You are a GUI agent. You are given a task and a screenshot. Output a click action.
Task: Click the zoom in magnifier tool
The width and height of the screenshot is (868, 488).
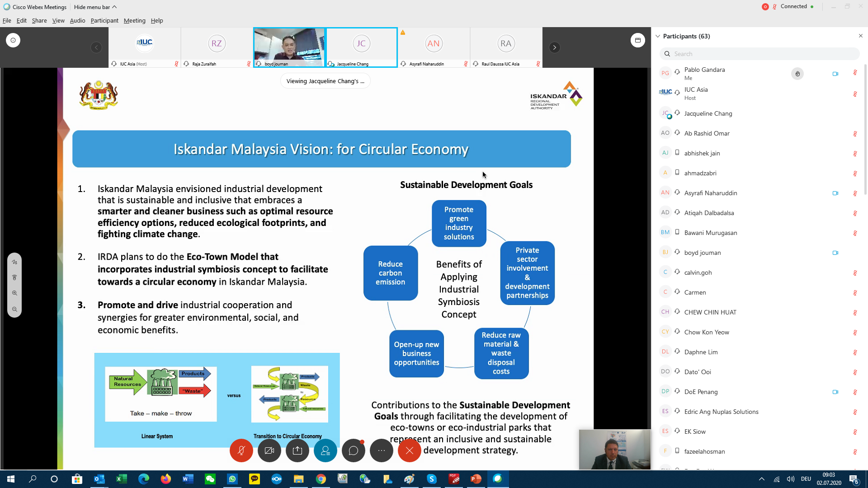tap(14, 293)
